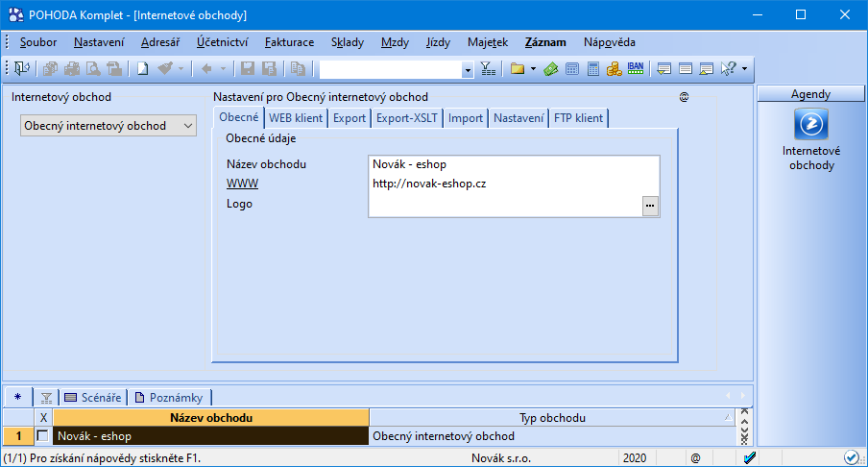The width and height of the screenshot is (868, 467).
Task: Open the Jízdy menu
Action: point(438,42)
